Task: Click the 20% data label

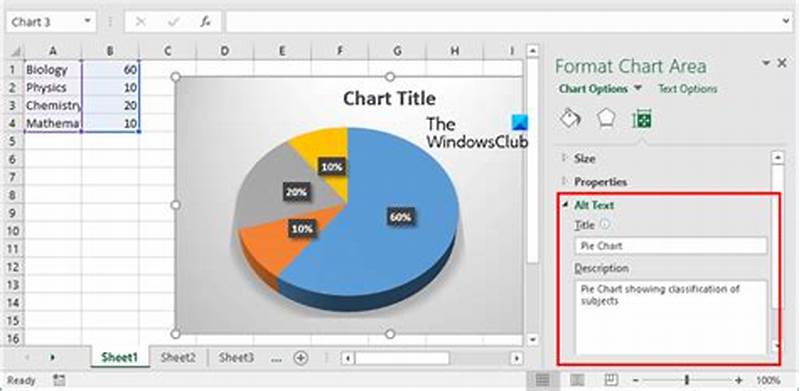Action: click(x=296, y=192)
